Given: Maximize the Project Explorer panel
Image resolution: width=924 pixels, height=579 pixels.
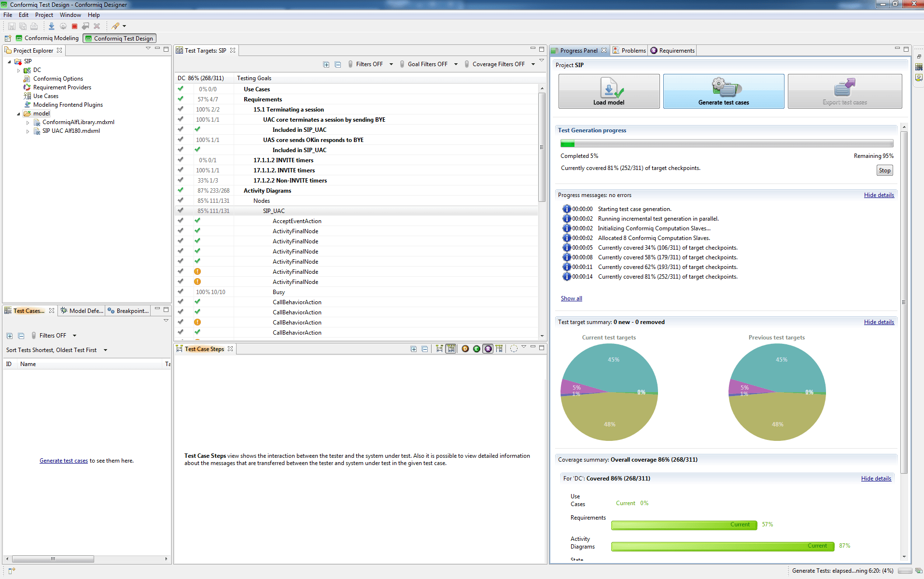Looking at the screenshot, I should [x=166, y=49].
